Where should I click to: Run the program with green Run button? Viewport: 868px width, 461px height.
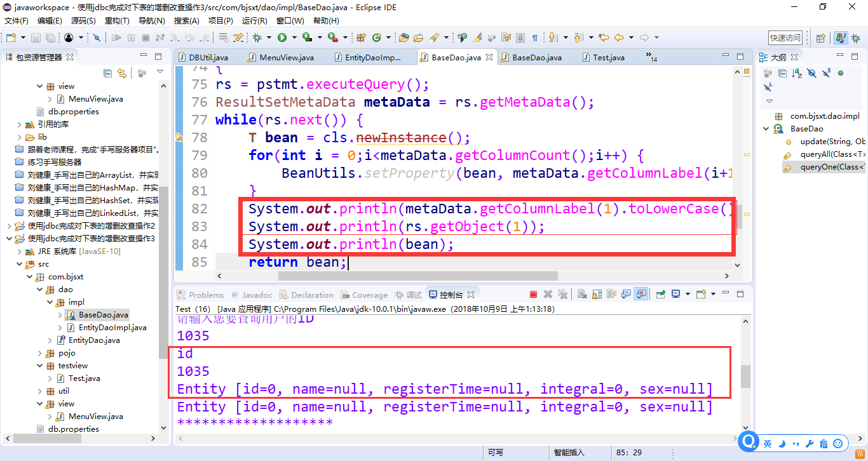[281, 37]
